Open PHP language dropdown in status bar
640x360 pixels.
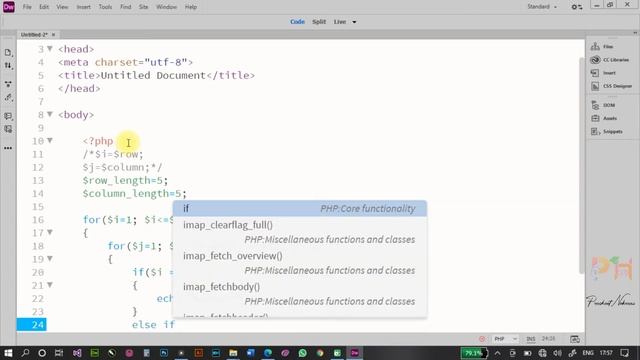[x=504, y=339]
